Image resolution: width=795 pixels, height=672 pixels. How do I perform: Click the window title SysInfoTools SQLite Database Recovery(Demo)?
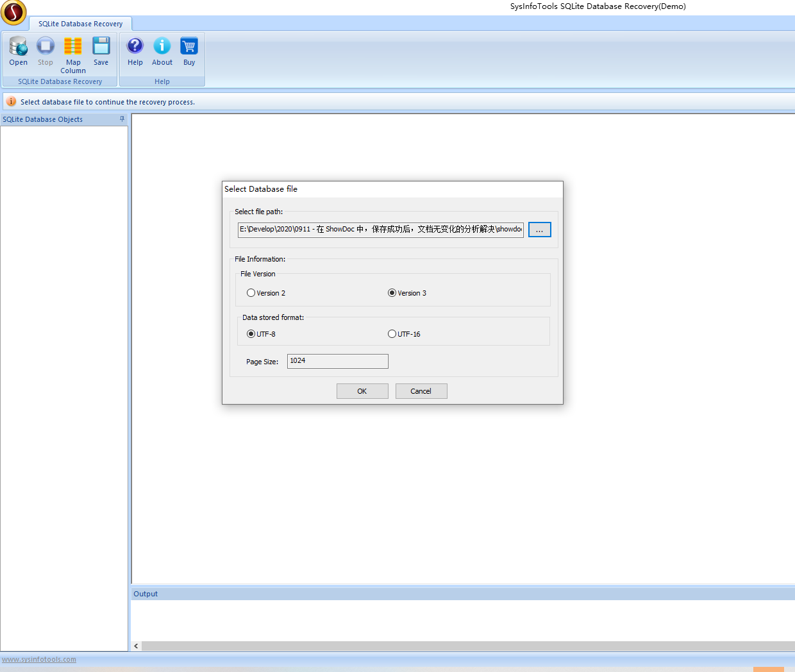point(598,6)
